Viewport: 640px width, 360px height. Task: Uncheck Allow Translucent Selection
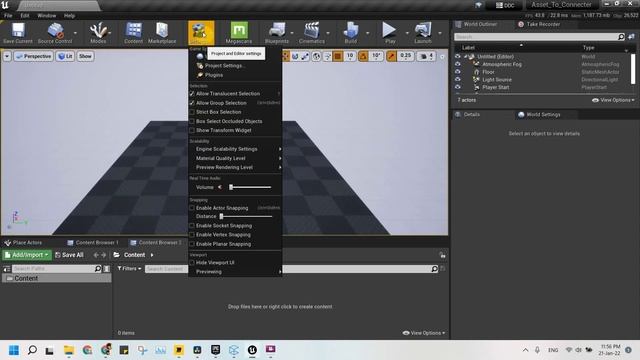(x=192, y=93)
